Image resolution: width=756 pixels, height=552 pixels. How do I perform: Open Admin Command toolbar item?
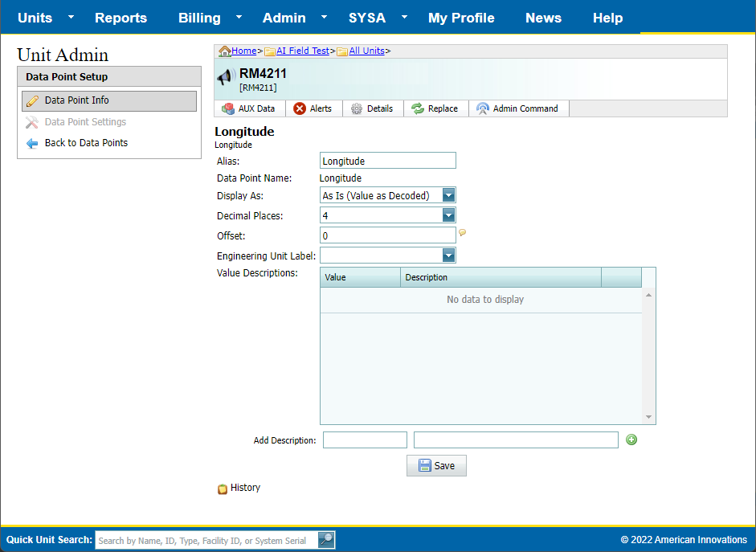(x=518, y=108)
